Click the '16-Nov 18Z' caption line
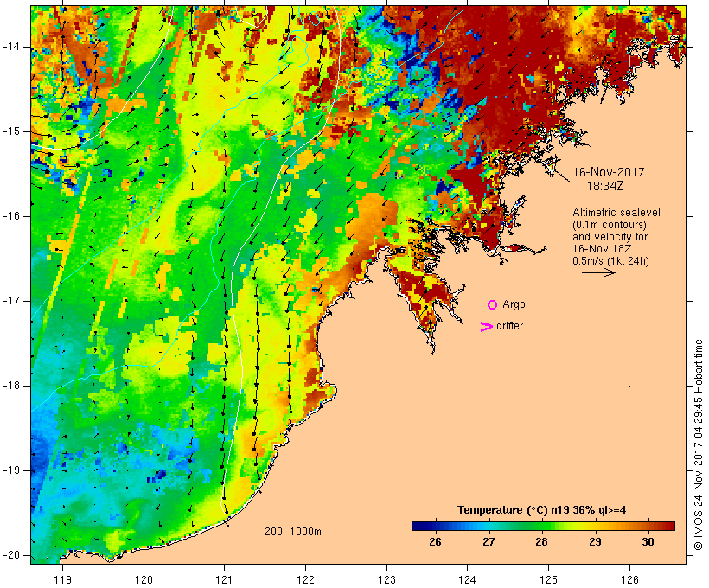This screenshot has height=588, width=709. (602, 249)
